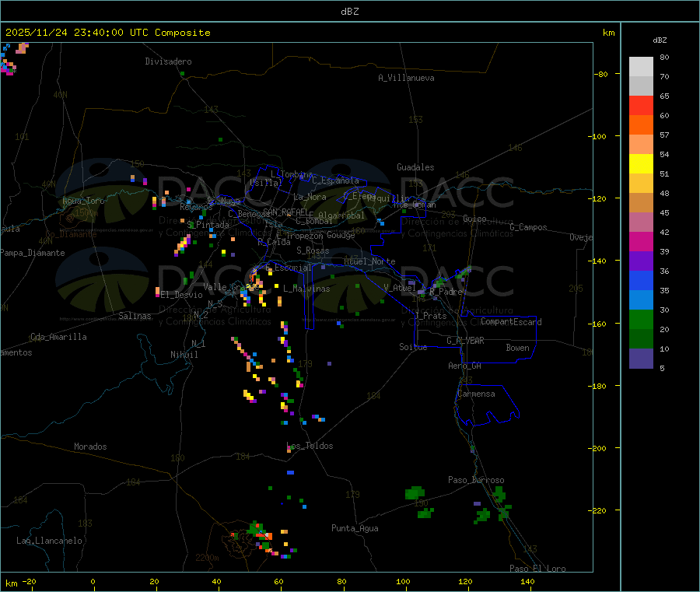The width and height of the screenshot is (700, 592).
Task: Click the purple 5-10 dBZ legend swatch
Action: 641,359
